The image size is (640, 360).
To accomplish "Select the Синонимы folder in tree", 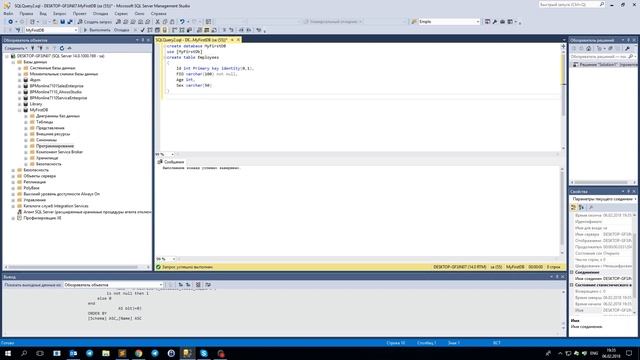I will point(47,140).
